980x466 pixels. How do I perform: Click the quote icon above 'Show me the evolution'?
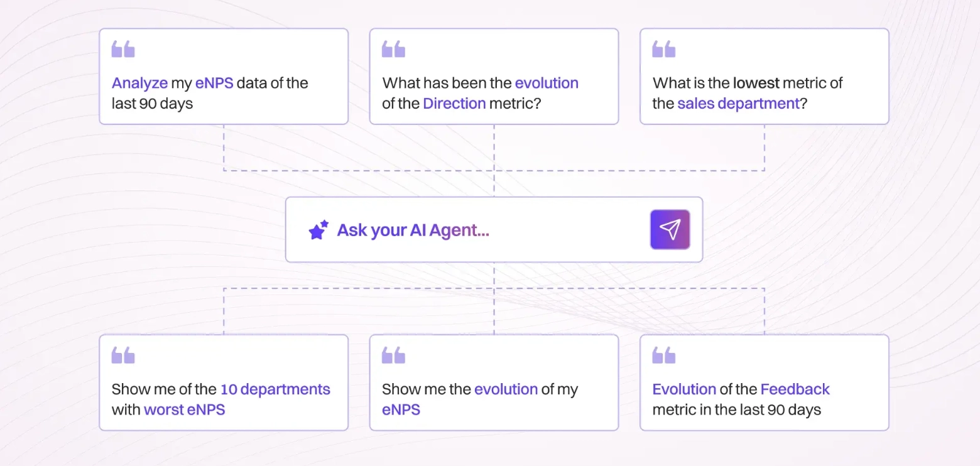point(393,355)
